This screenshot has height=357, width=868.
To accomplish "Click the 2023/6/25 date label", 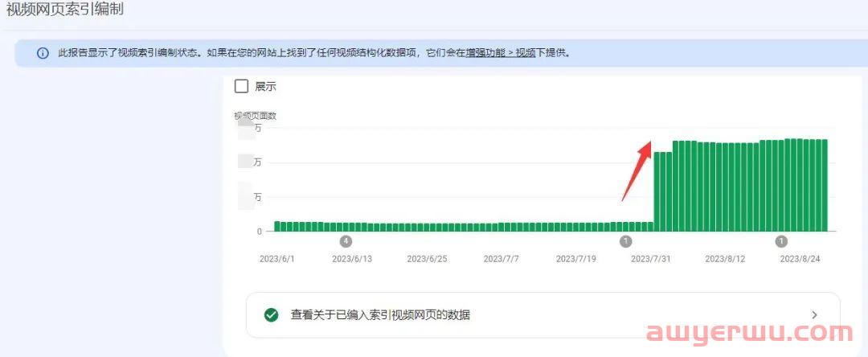I will 427,259.
